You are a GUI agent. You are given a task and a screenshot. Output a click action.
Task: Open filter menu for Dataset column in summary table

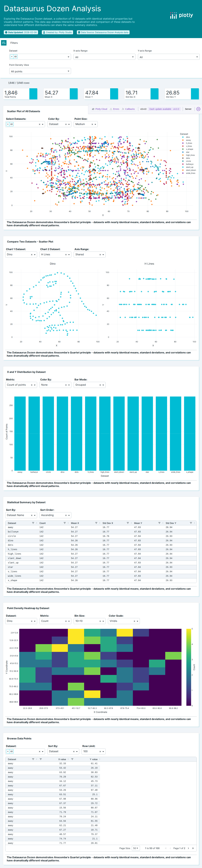pos(33,523)
